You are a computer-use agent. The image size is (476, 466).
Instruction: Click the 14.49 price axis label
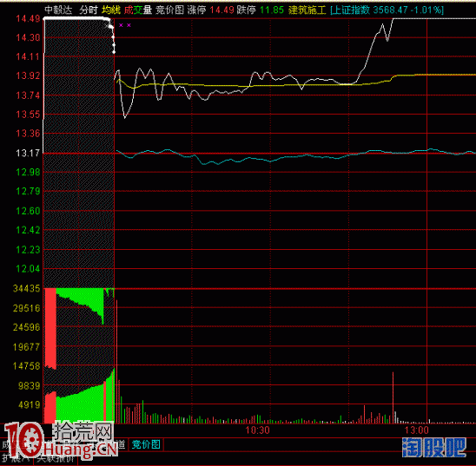[28, 19]
